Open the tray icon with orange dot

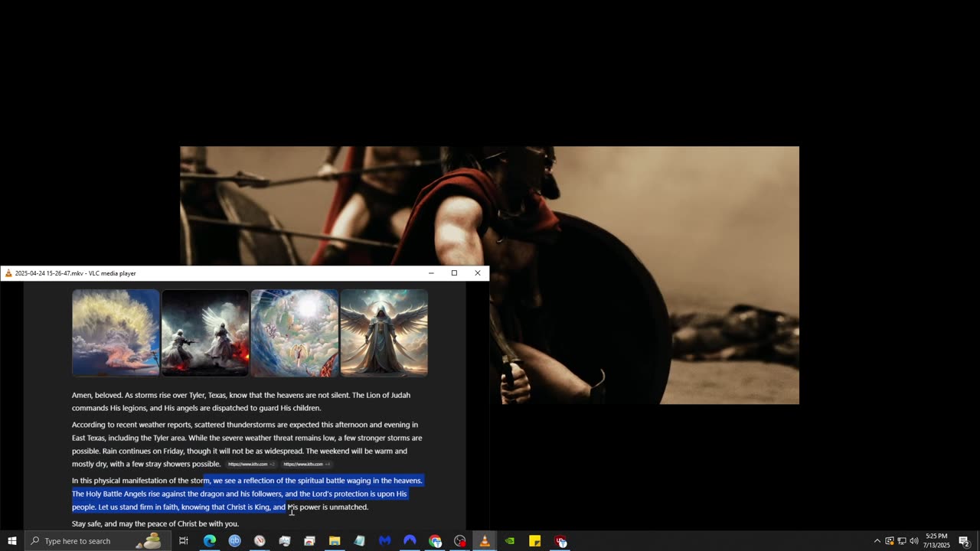click(x=890, y=541)
